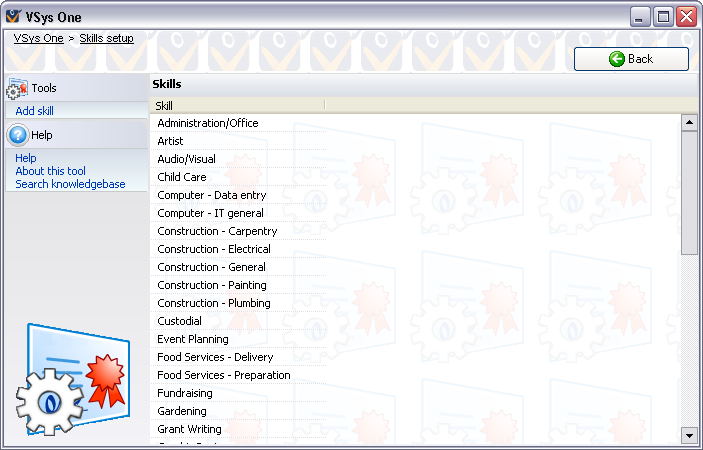This screenshot has width=703, height=450.
Task: Select Food Services - Delivery skill
Action: tap(238, 357)
